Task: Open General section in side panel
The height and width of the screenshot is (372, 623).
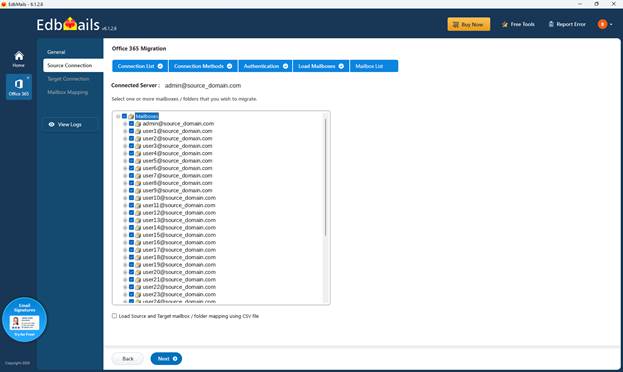Action: click(x=56, y=52)
